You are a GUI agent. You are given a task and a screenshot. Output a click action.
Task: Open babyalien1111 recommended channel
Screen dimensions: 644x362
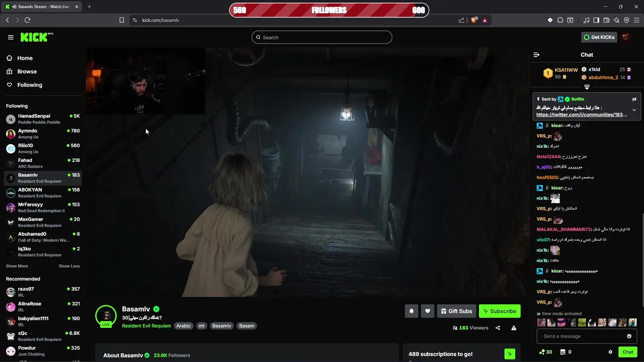[x=43, y=321]
